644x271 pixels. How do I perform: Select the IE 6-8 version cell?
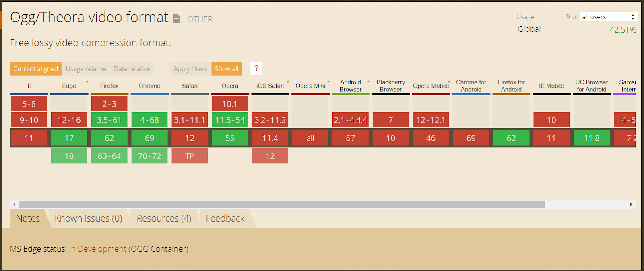tap(29, 104)
